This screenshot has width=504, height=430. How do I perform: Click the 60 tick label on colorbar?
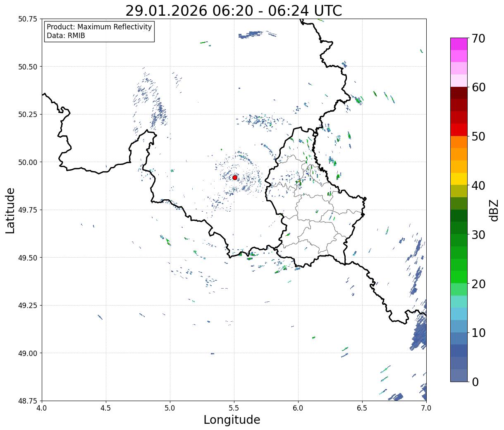click(x=478, y=87)
